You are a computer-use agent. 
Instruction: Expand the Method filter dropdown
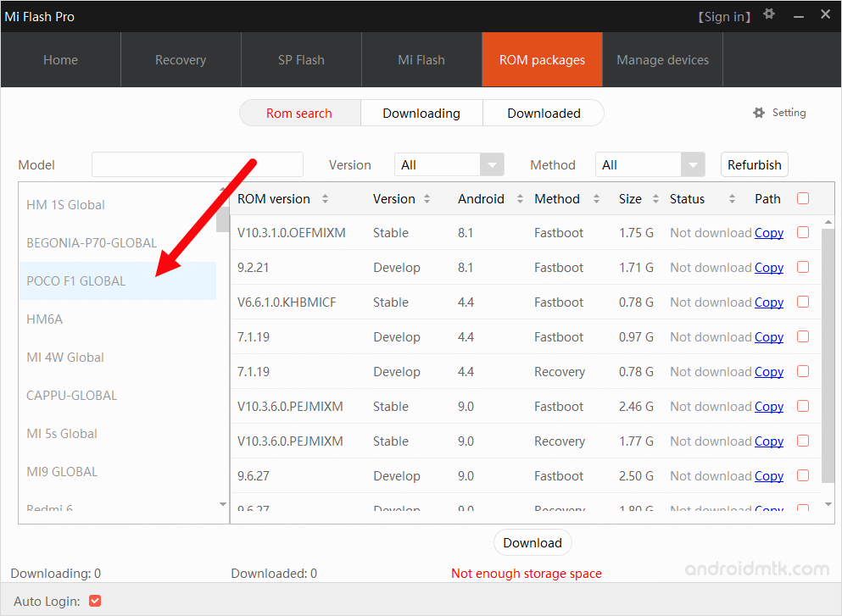pyautogui.click(x=694, y=164)
